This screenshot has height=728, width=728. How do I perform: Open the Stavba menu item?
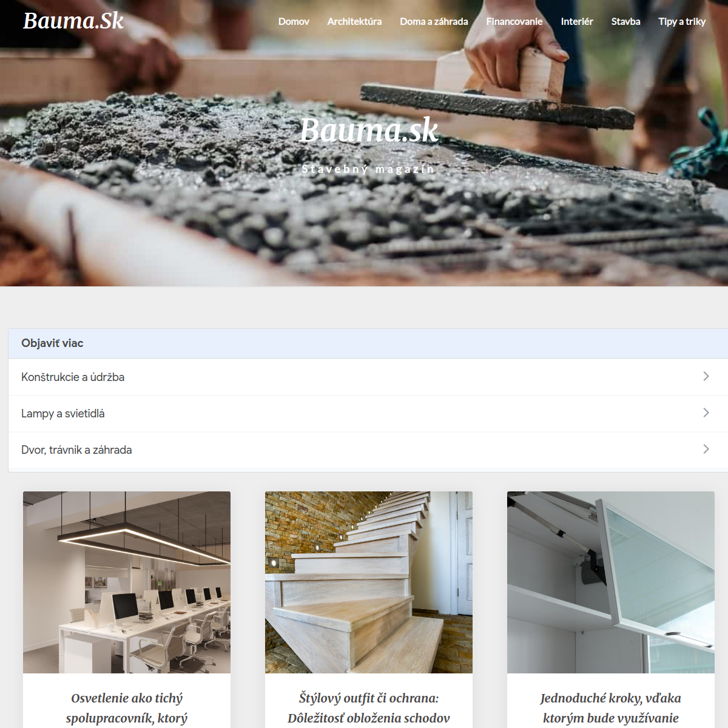[x=625, y=21]
